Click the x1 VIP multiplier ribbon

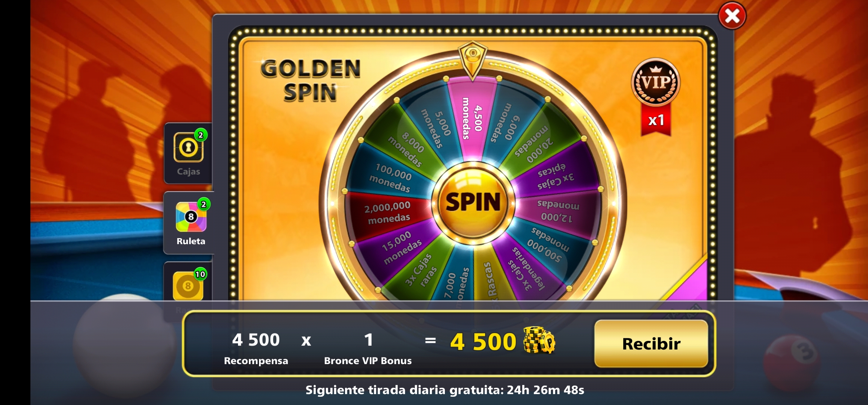[656, 120]
